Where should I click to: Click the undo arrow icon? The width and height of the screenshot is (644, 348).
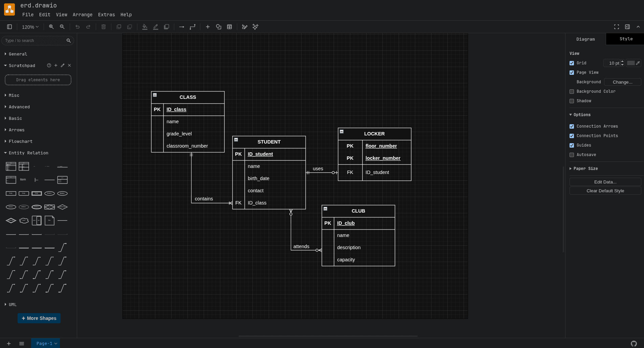pyautogui.click(x=77, y=27)
